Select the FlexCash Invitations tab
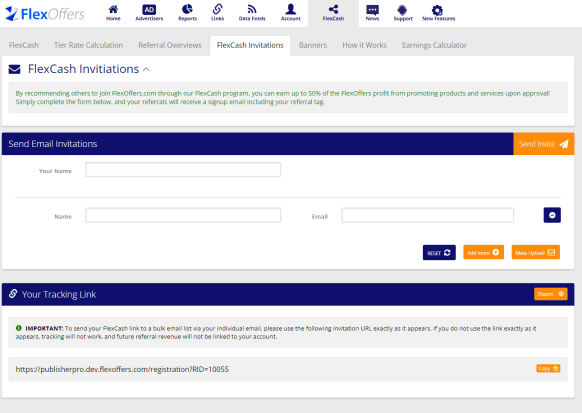 point(250,45)
